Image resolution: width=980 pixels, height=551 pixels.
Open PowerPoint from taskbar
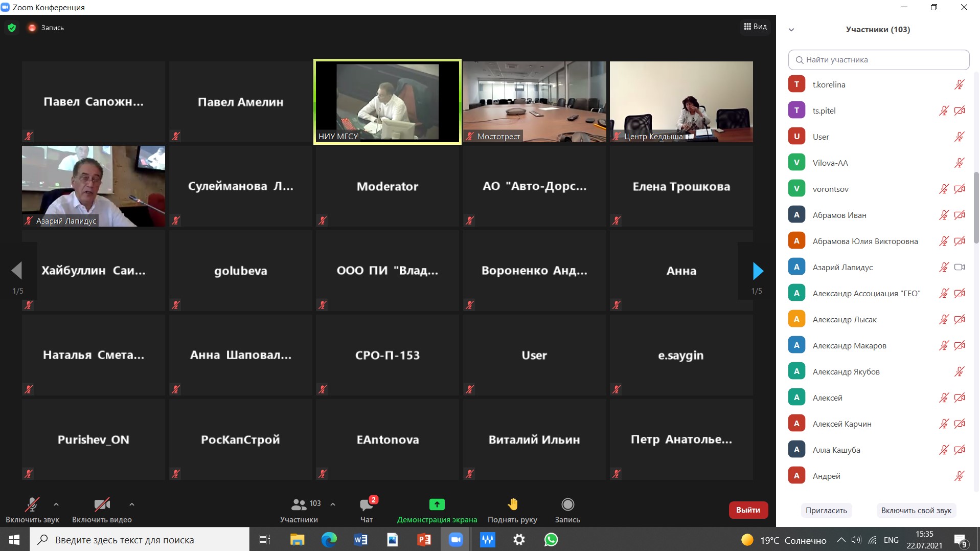point(424,540)
